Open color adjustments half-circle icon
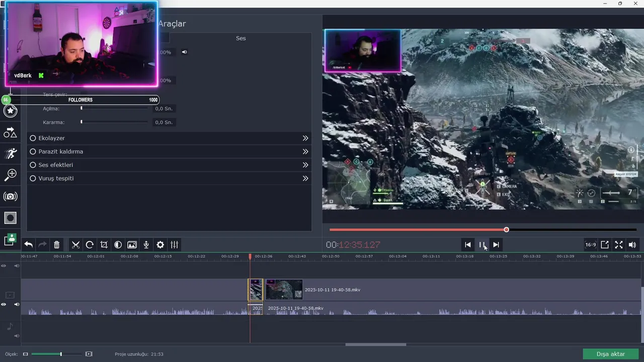 click(118, 244)
